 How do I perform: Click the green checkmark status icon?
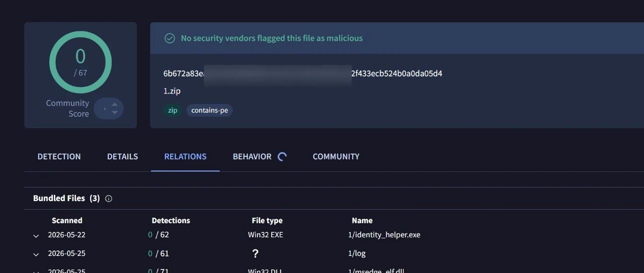[170, 38]
